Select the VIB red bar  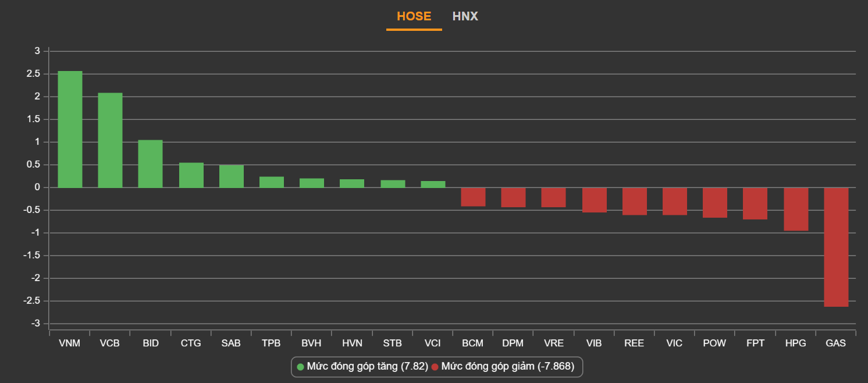click(594, 200)
